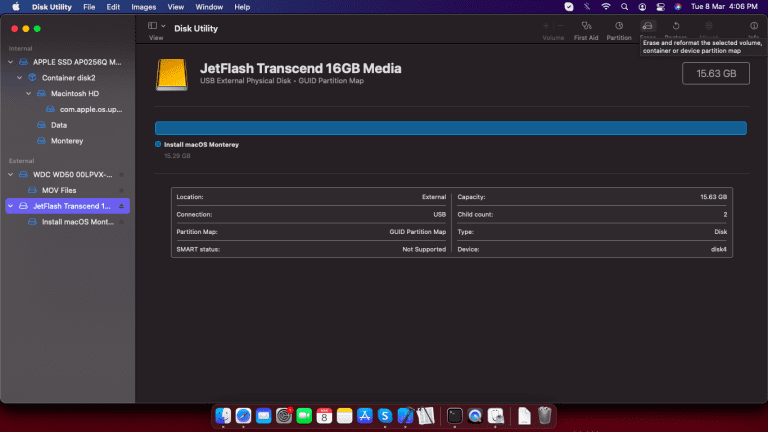768x432 pixels.
Task: Open the Partition pie chart tool
Action: pos(619,26)
